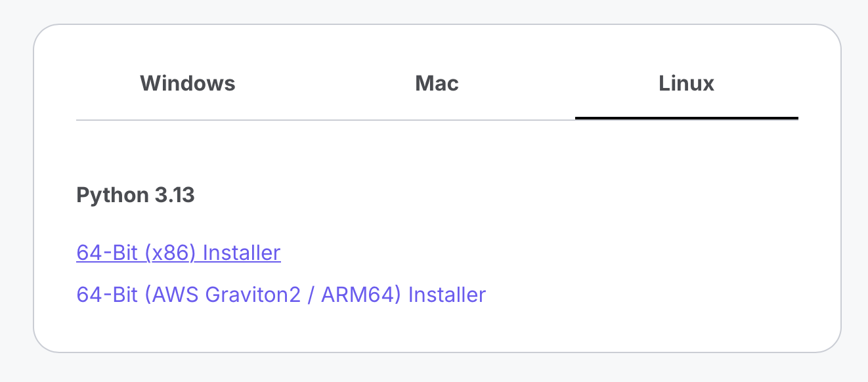Show Windows installer options
This screenshot has width=868, height=382.
(188, 84)
